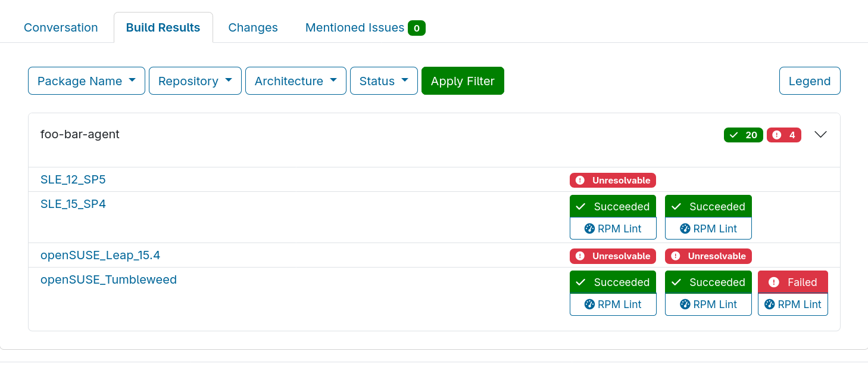868x376 pixels.
Task: Open the Status filter dropdown
Action: pyautogui.click(x=383, y=81)
